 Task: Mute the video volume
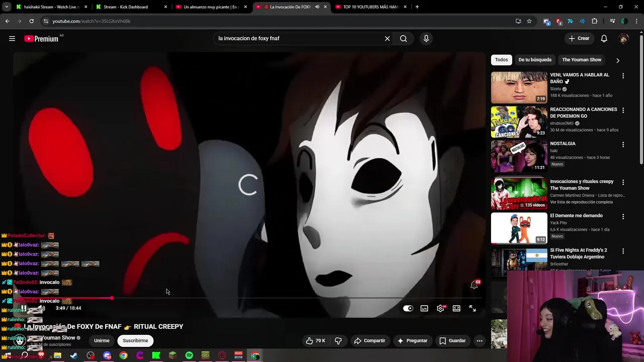click(41, 308)
